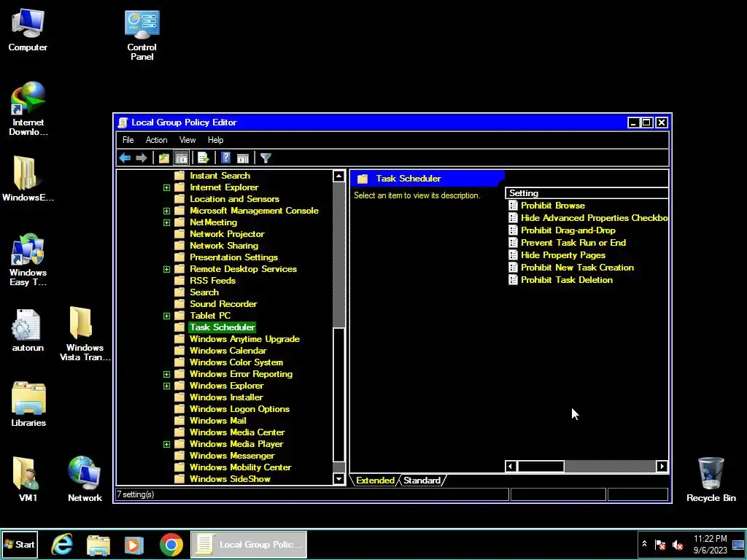
Task: Click the Help question mark icon
Action: pyautogui.click(x=226, y=157)
